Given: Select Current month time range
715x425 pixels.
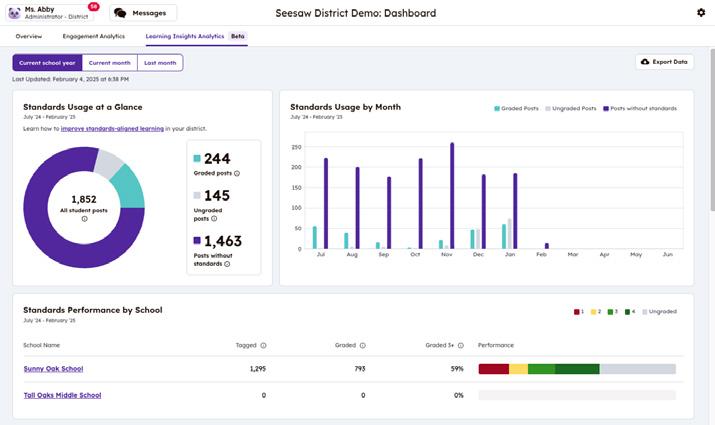Looking at the screenshot, I should coord(110,62).
